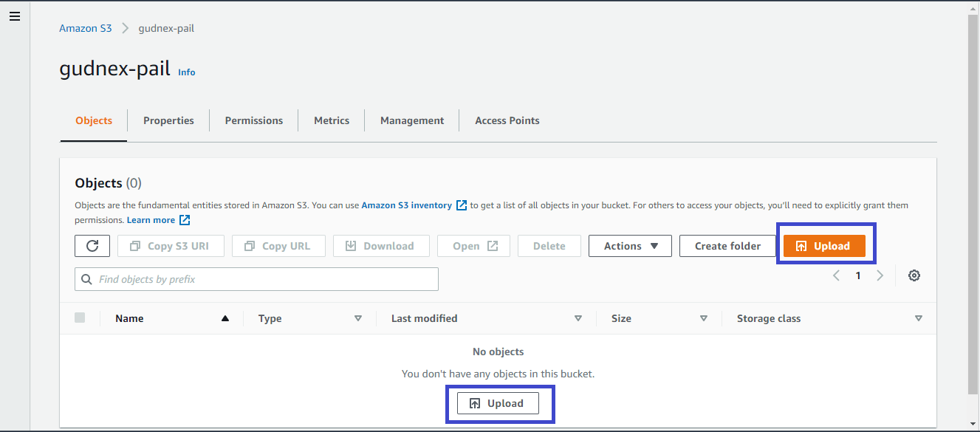This screenshot has width=980, height=432.
Task: Focus the Find objects by prefix field
Action: [x=256, y=279]
